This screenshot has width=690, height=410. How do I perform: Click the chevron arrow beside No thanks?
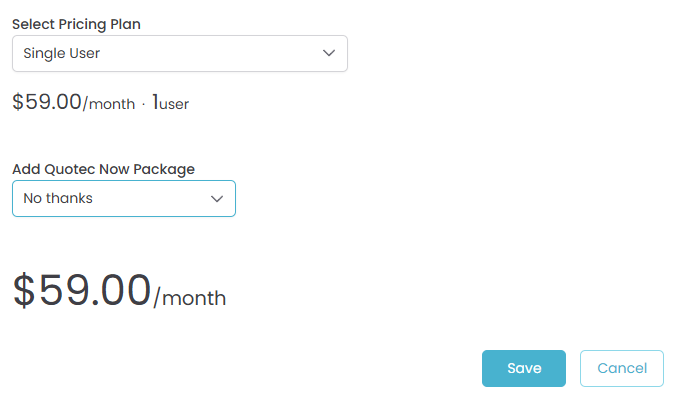pyautogui.click(x=217, y=198)
